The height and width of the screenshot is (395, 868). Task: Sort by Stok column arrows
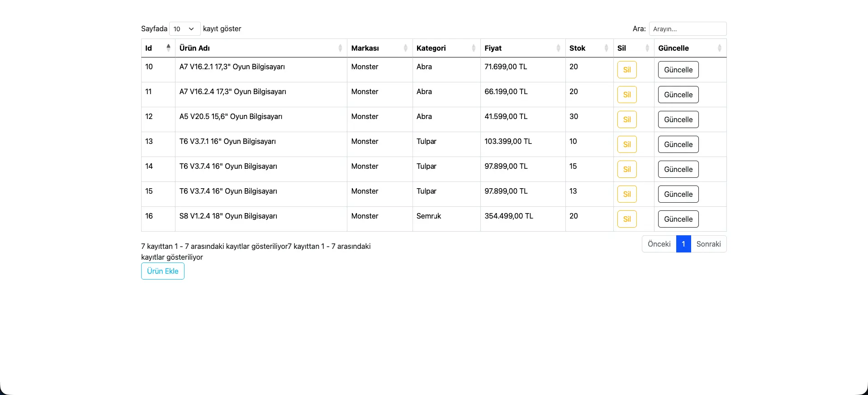point(606,48)
